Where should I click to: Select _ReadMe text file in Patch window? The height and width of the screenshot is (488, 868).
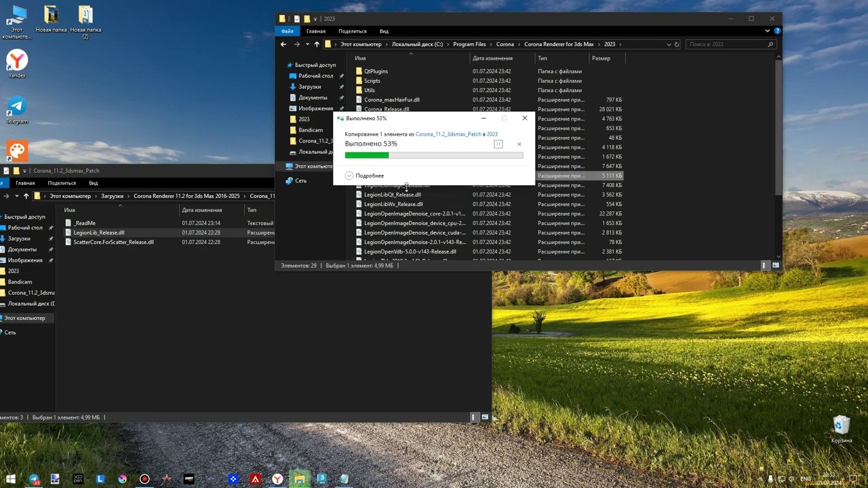point(85,223)
